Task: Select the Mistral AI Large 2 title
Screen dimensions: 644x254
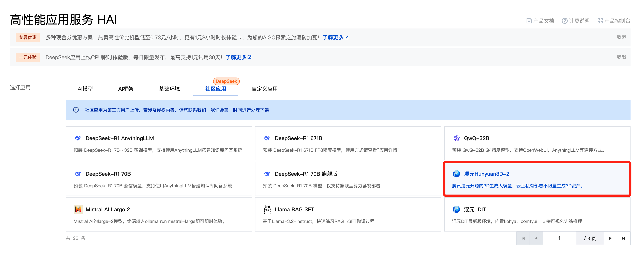Action: pos(108,209)
